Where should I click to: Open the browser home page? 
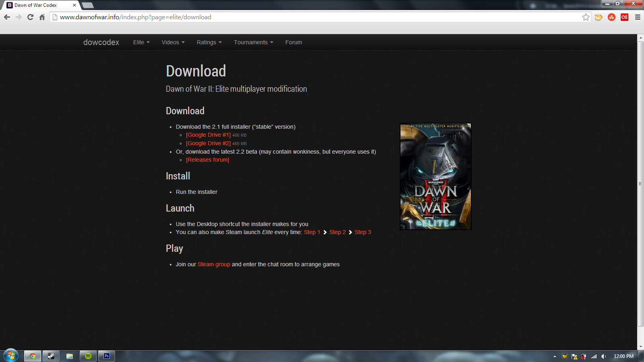[x=42, y=17]
